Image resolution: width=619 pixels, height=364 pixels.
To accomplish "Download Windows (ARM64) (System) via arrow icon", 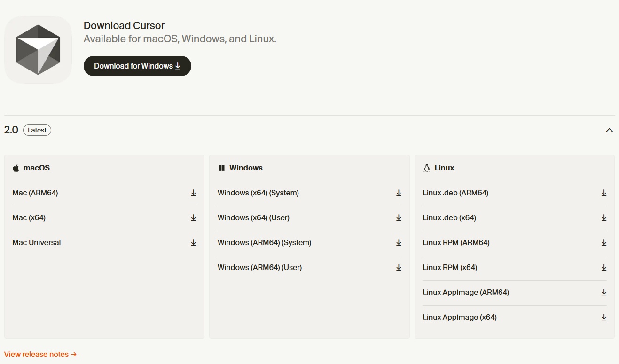I will [x=399, y=242].
